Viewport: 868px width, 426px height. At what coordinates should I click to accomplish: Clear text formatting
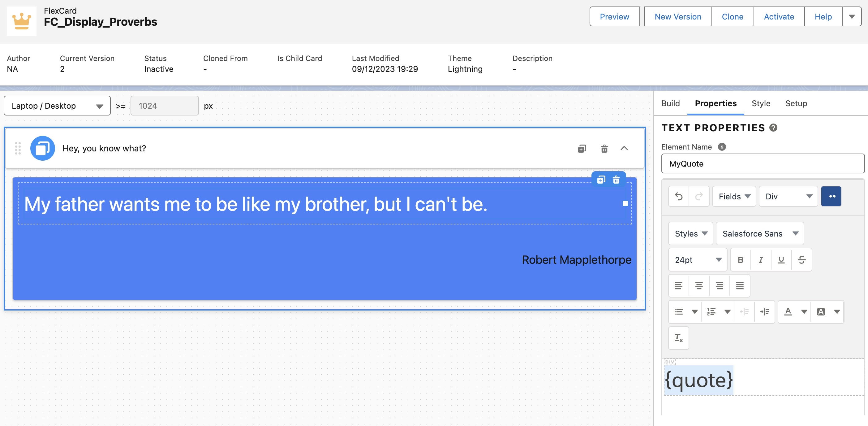(679, 338)
